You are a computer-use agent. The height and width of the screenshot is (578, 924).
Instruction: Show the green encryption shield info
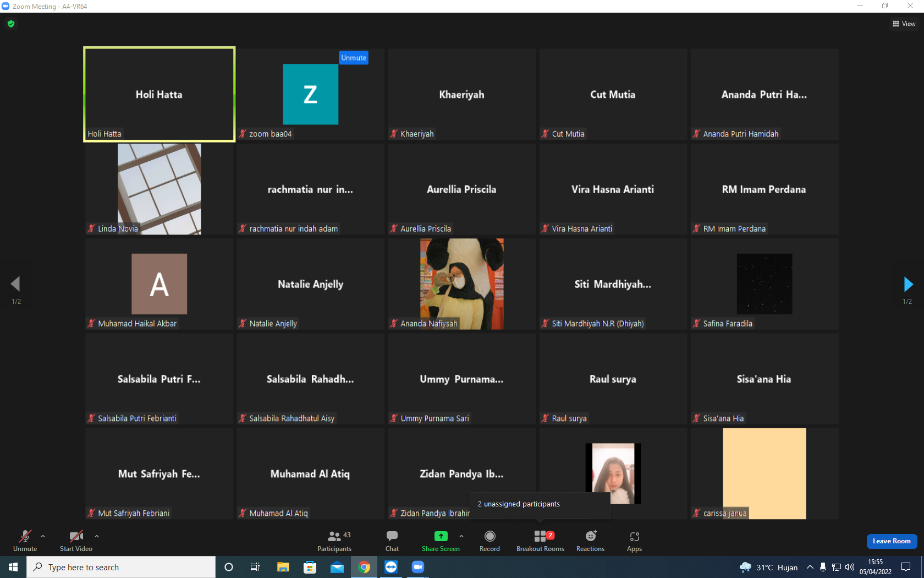11,24
